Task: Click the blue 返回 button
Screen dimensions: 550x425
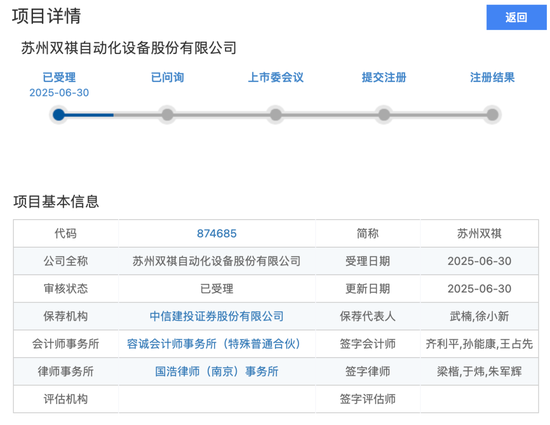Action: tap(516, 17)
